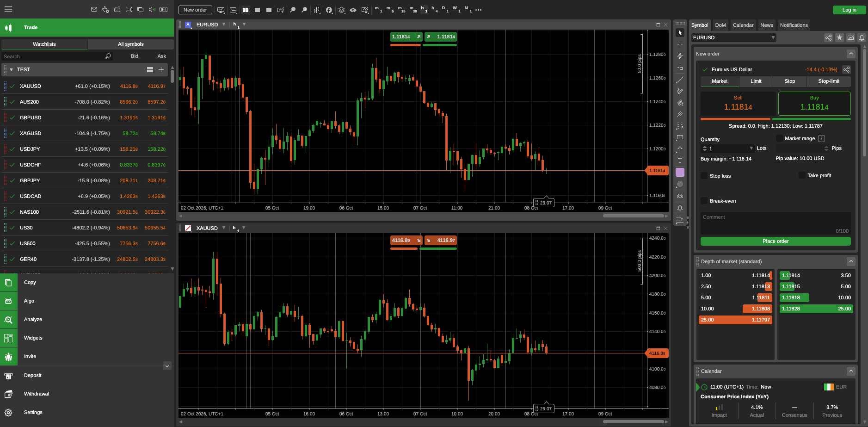The width and height of the screenshot is (868, 427).
Task: Open the candlestick chart type menu
Action: (x=317, y=10)
